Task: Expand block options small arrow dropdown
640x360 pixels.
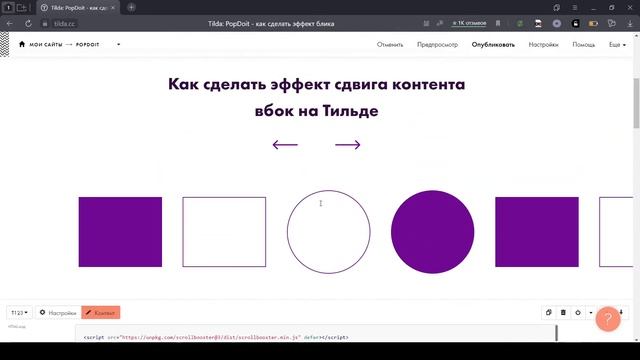Action: tap(591, 313)
